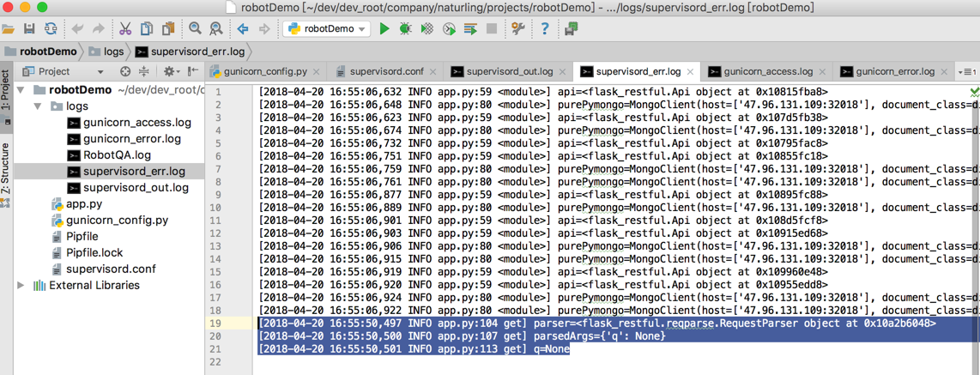
Task: Open Help with question mark icon
Action: pos(544,29)
